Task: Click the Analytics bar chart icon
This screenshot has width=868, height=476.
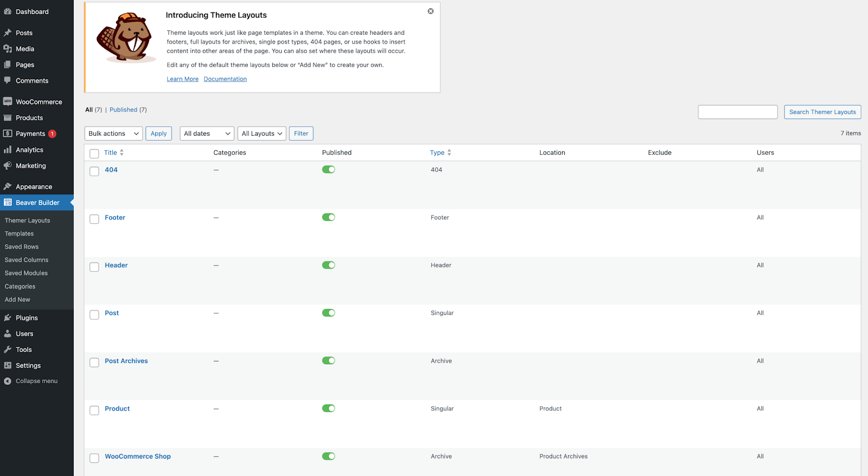Action: tap(8, 150)
